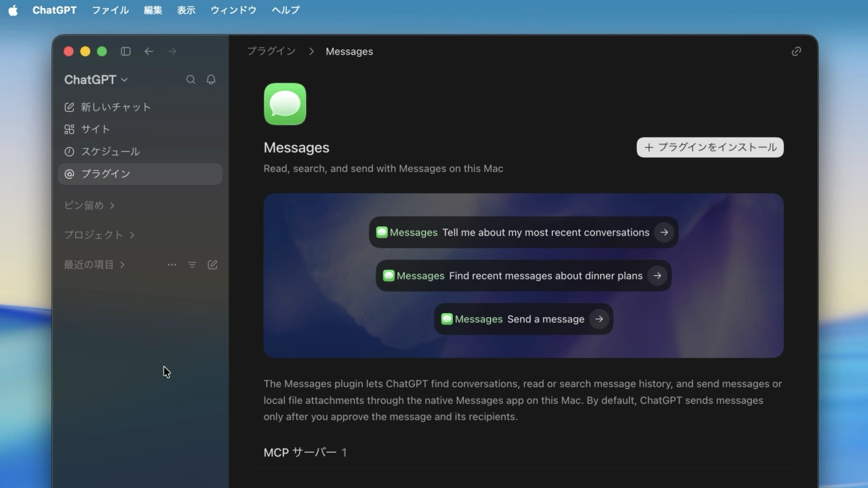This screenshot has height=488, width=868.
Task: Open notifications bell icon
Action: click(211, 79)
